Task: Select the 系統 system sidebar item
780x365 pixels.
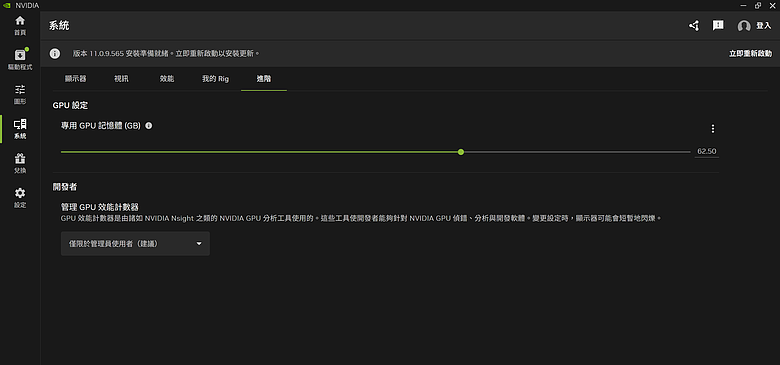Action: pyautogui.click(x=20, y=129)
